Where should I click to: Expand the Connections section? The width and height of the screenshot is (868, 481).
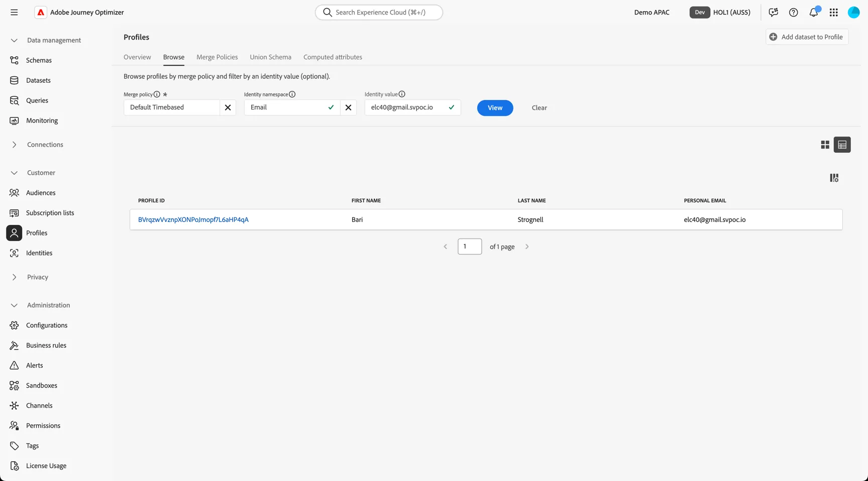coord(14,145)
